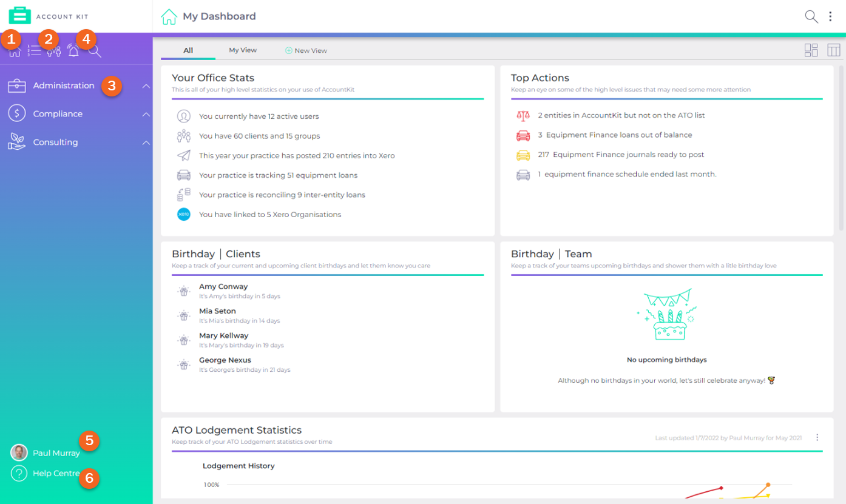Click the inter-entity loans icon

[x=184, y=195]
